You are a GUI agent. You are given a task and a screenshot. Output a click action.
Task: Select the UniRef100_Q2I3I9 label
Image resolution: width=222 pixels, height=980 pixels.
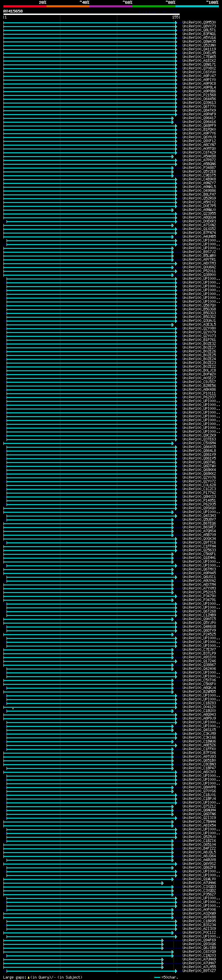[x=199, y=818]
